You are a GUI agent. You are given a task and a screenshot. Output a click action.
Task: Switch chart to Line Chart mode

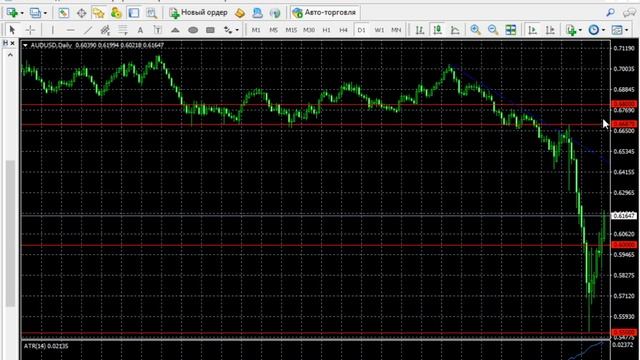pos(455,30)
